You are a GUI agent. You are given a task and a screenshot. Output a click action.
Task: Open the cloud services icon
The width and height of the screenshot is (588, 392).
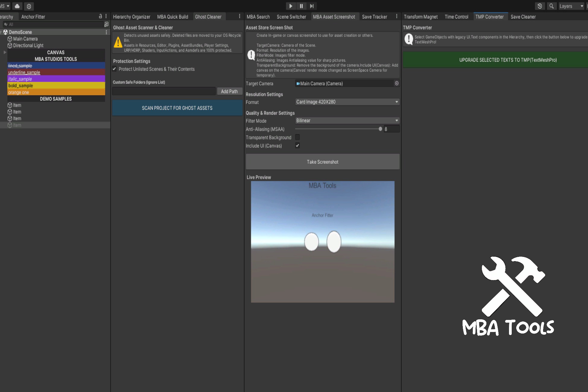[x=17, y=6]
